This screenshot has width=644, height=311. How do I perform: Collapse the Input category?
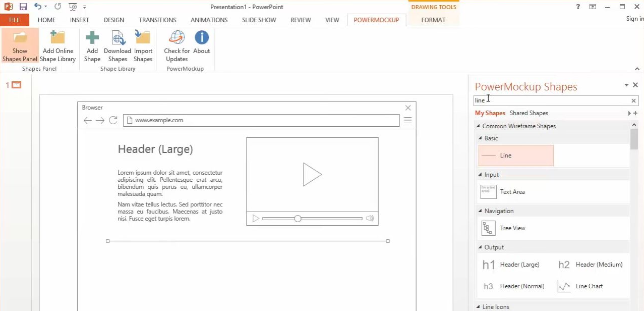click(x=480, y=175)
